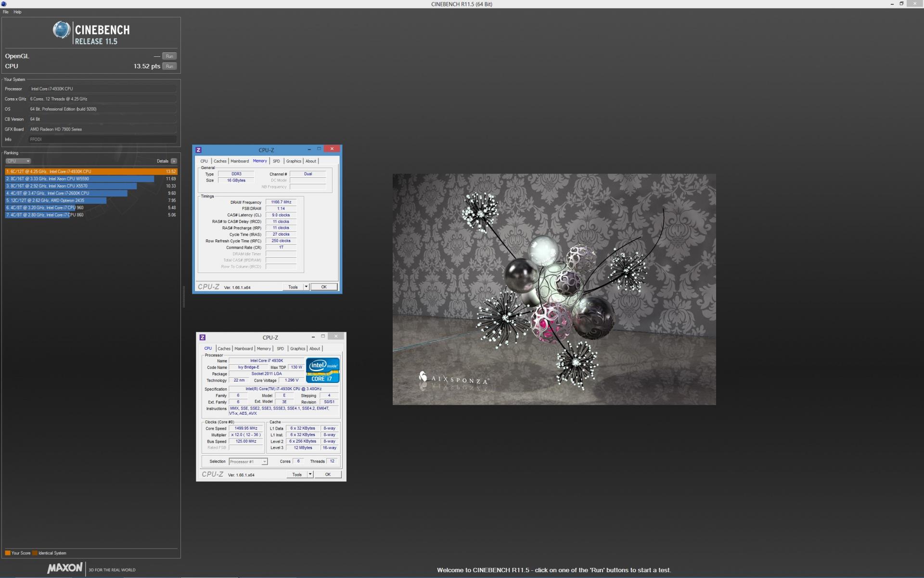Click the Cinebench app icon in title bar
Screen dimensions: 924x578
pos(4,4)
